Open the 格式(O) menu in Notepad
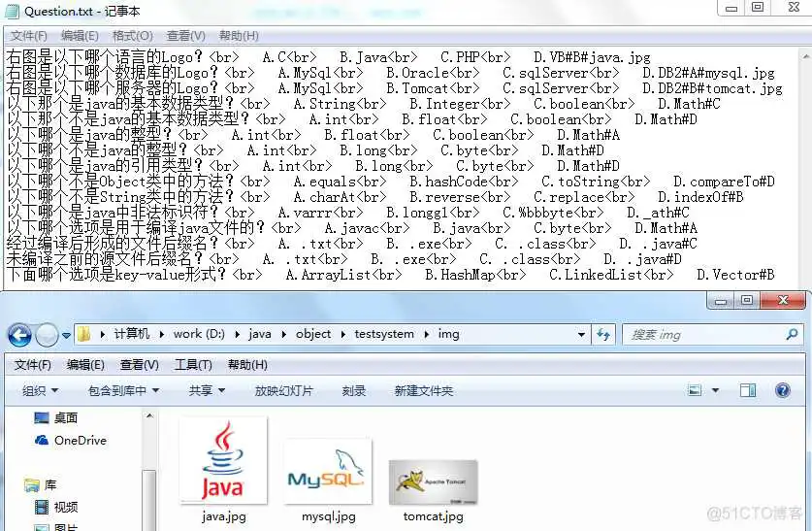Screen dimensions: 812x531 click(x=133, y=36)
